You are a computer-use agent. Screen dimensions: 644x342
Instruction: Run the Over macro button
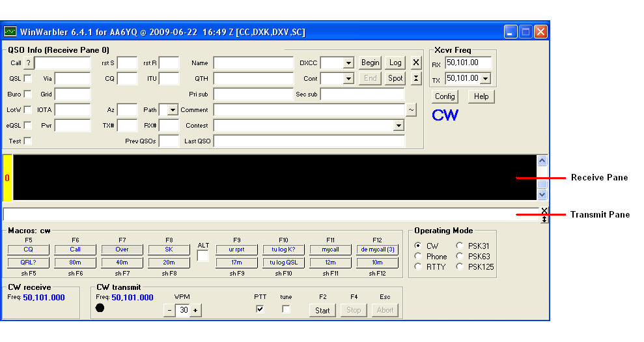[122, 249]
